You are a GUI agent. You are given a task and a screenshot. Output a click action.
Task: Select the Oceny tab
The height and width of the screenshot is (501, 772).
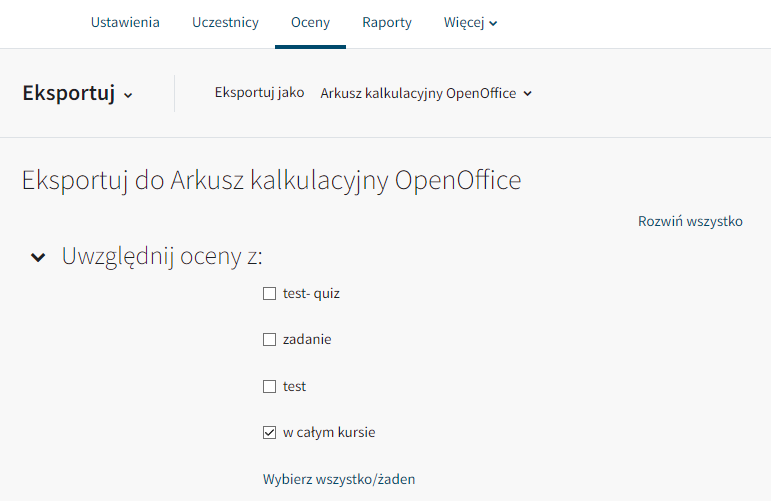pos(310,23)
